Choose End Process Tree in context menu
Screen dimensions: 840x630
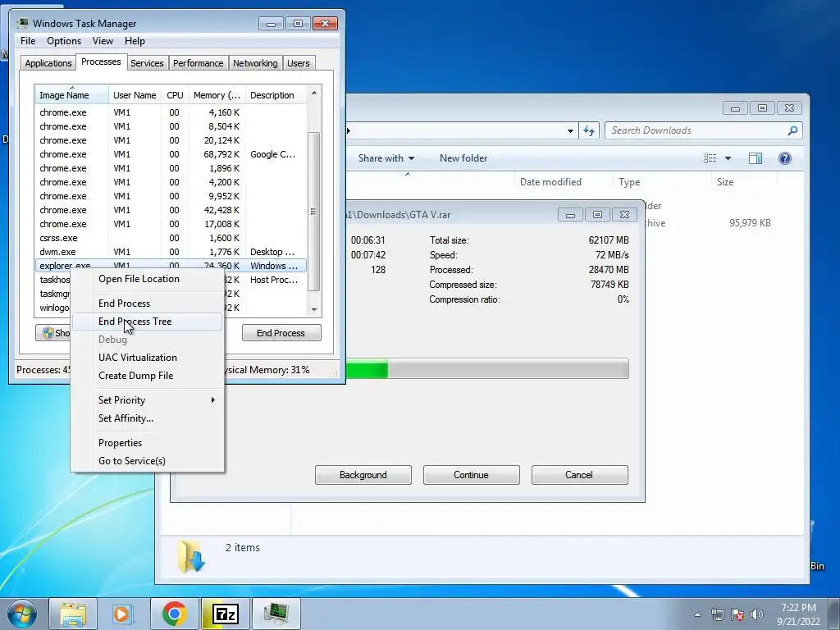135,322
